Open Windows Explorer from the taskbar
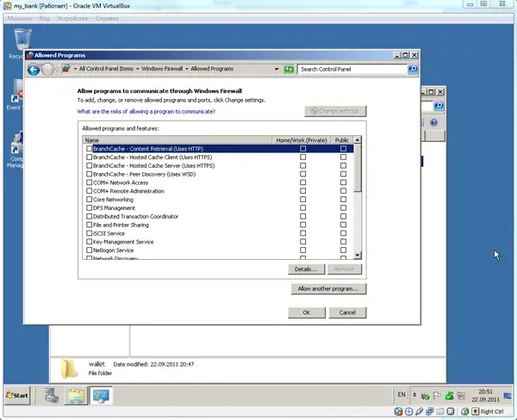The width and height of the screenshot is (517, 420). click(76, 396)
